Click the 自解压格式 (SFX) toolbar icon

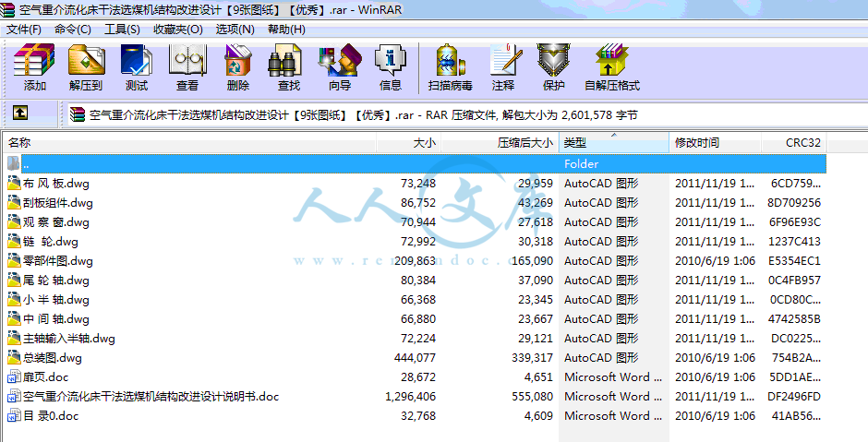click(612, 60)
